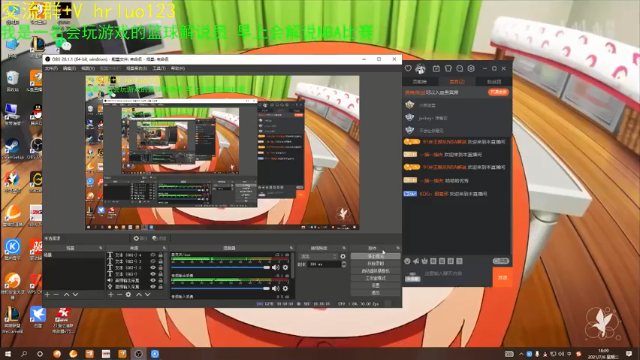Click the orange send button in chat

pos(502,278)
